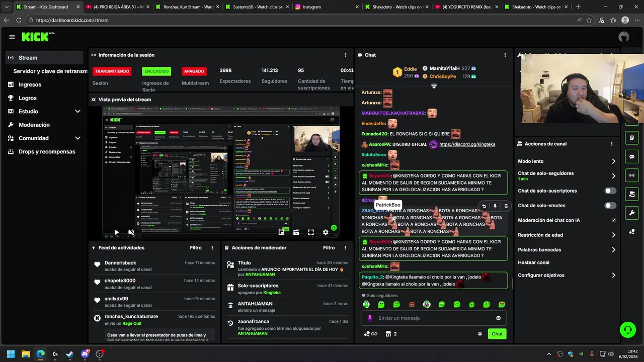Screen dimensions: 644x362
Task: Open the Chat panel three-dot menu
Action: [505, 55]
